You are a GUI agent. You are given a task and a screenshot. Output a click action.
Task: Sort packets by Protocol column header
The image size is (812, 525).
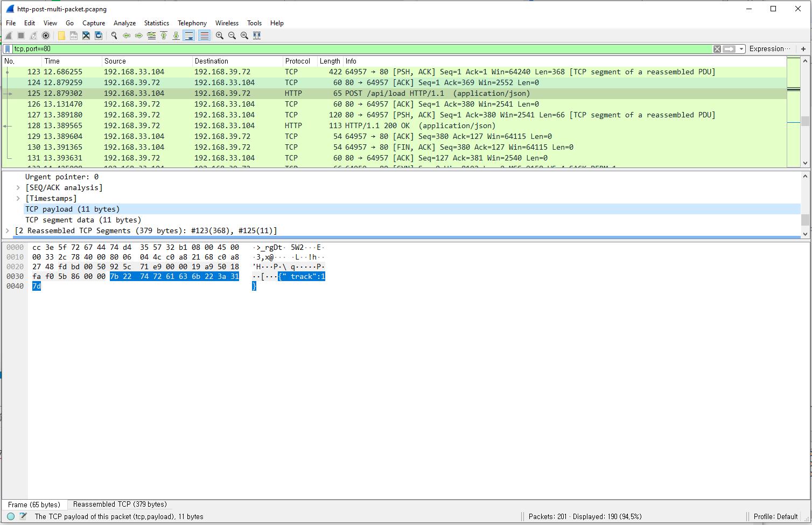pyautogui.click(x=299, y=61)
